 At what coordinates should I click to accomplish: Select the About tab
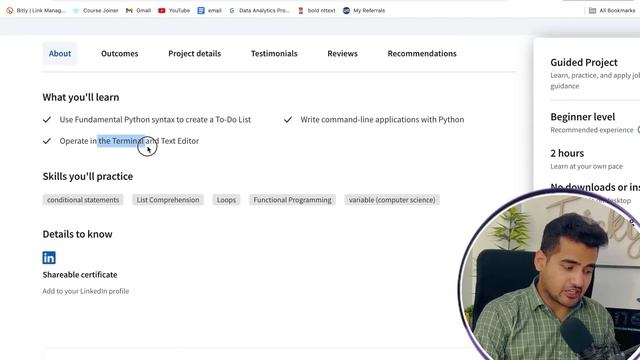60,53
